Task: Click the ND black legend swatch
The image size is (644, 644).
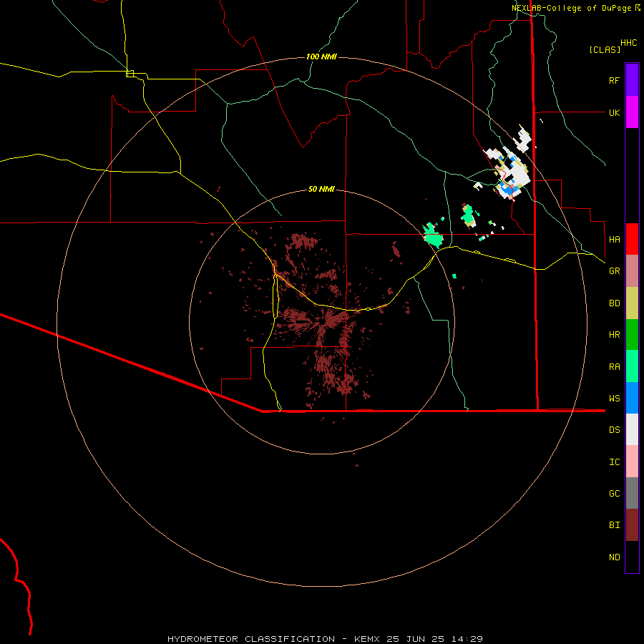Action: pos(632,557)
